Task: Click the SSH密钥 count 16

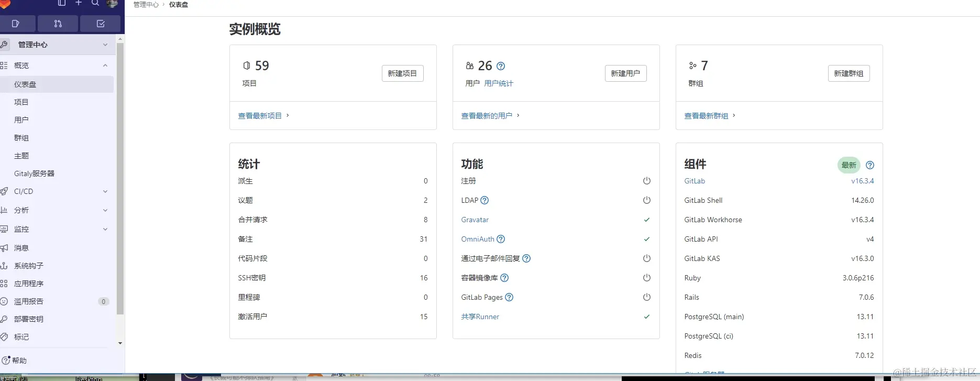Action: click(424, 278)
